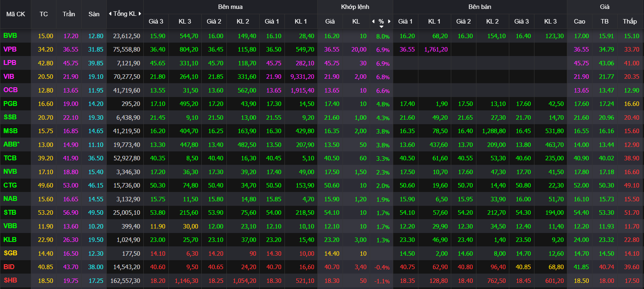Click ABB total volume 19,773,40
The height and width of the screenshot is (289, 644).
tap(127, 145)
